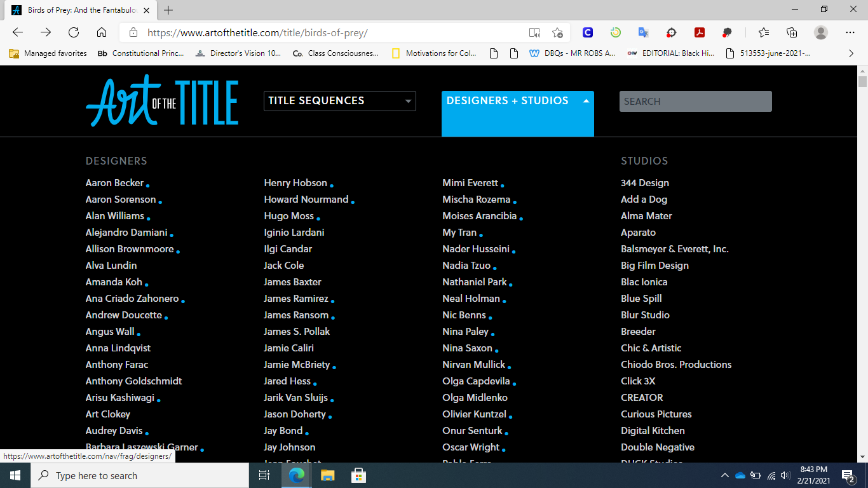This screenshot has width=868, height=488.
Task: Open studio Balsmeyer & Everett, Inc.
Action: [675, 249]
